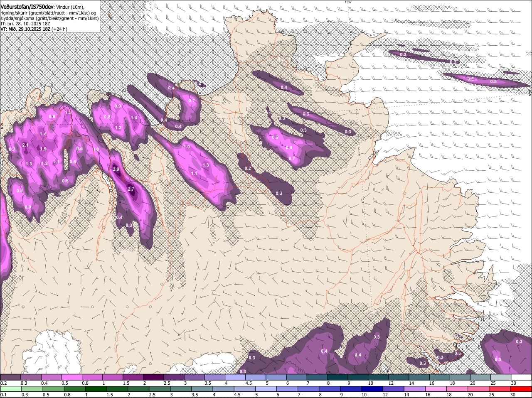Pick the bright red 30 swatch in lower legend
The width and height of the screenshot is (532, 398).
point(521,389)
